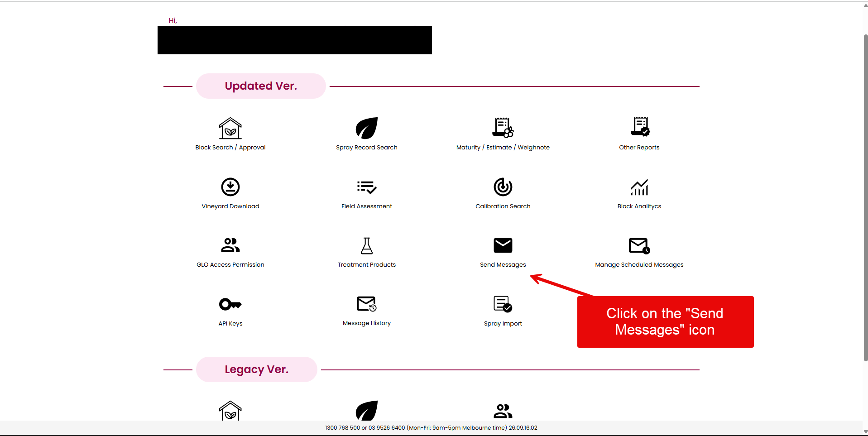This screenshot has height=436, width=868.
Task: Open the Field Assessment checklist icon
Action: [367, 187]
